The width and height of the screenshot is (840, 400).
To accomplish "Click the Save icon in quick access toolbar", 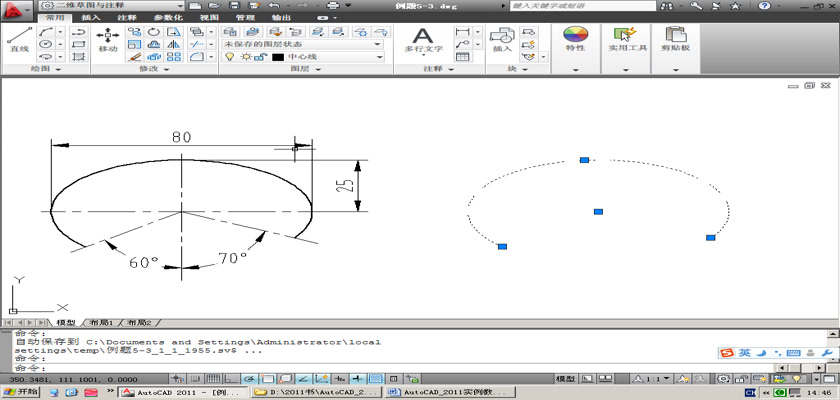I will 234,6.
